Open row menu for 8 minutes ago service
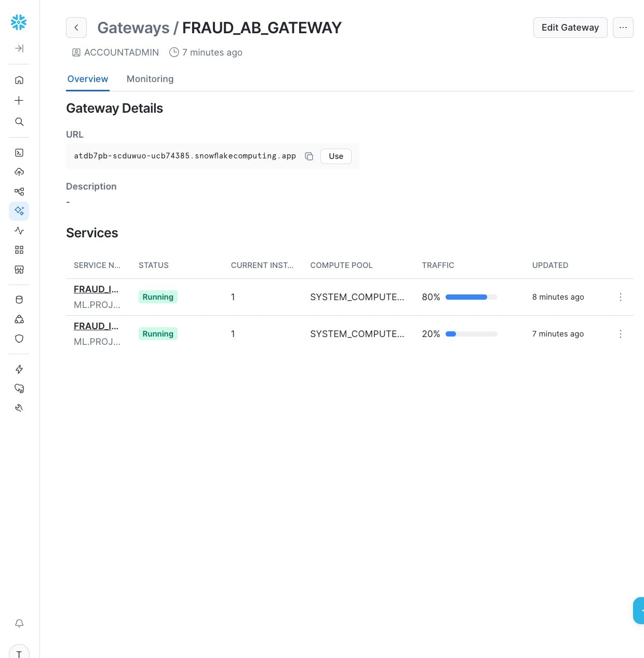The height and width of the screenshot is (658, 644). [621, 297]
